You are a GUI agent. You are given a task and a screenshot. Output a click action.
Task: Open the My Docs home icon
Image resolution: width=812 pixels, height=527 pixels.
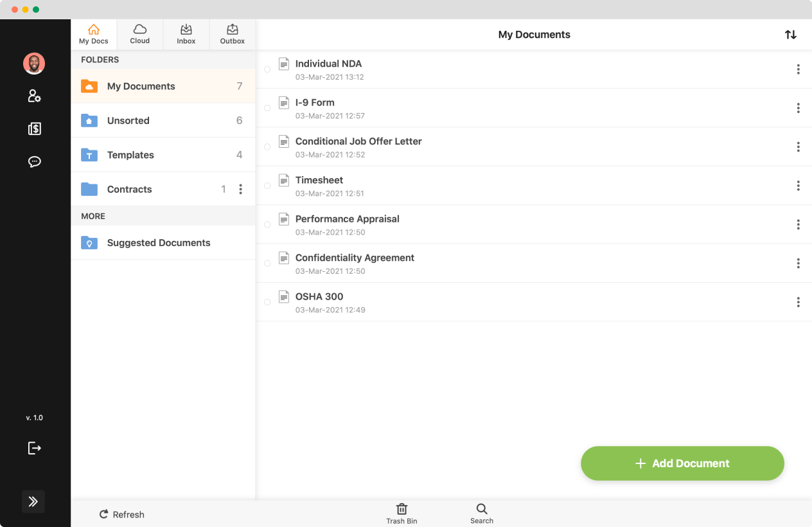[x=93, y=33]
